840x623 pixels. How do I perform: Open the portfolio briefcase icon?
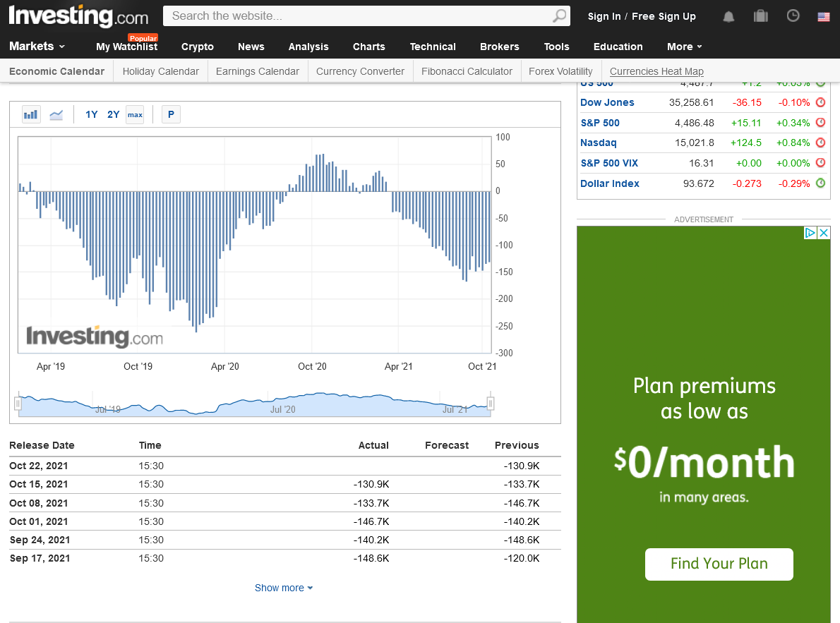coord(761,16)
